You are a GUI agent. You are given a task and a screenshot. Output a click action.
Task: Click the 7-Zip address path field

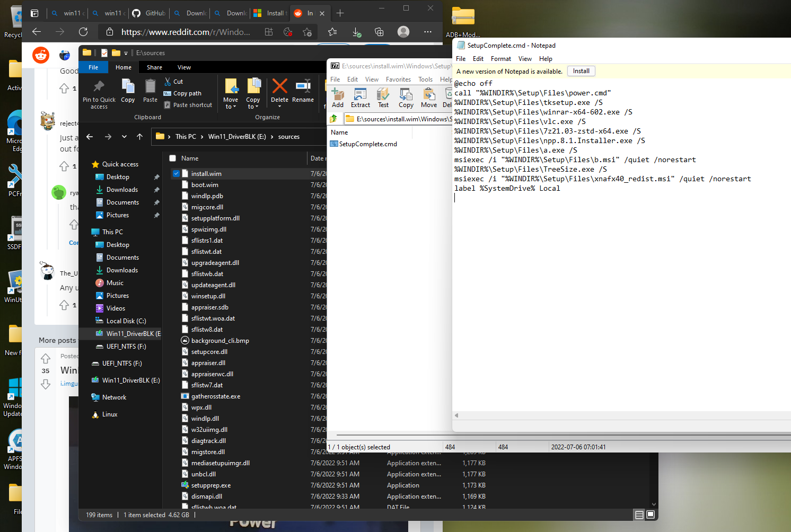pos(399,119)
